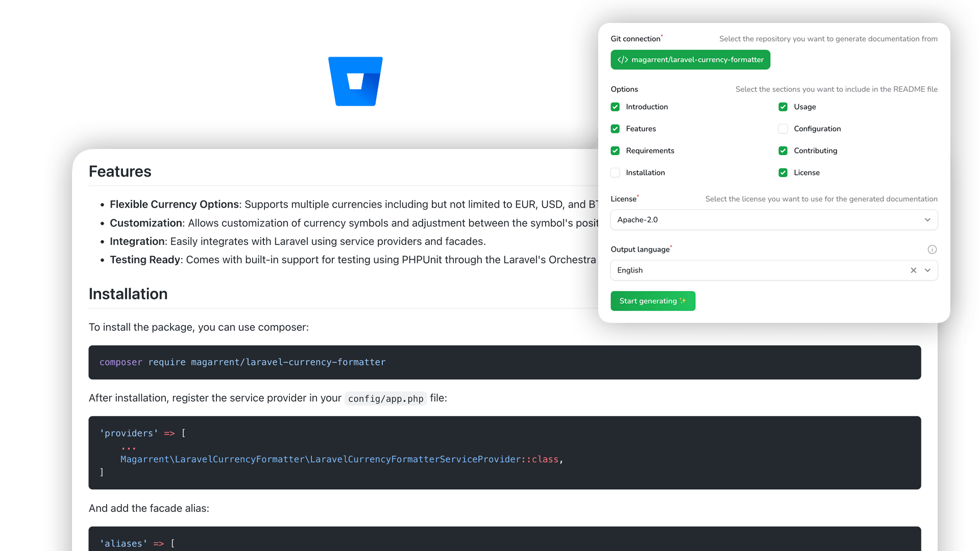Click the Installation heading in the README
The image size is (980, 551).
click(128, 294)
